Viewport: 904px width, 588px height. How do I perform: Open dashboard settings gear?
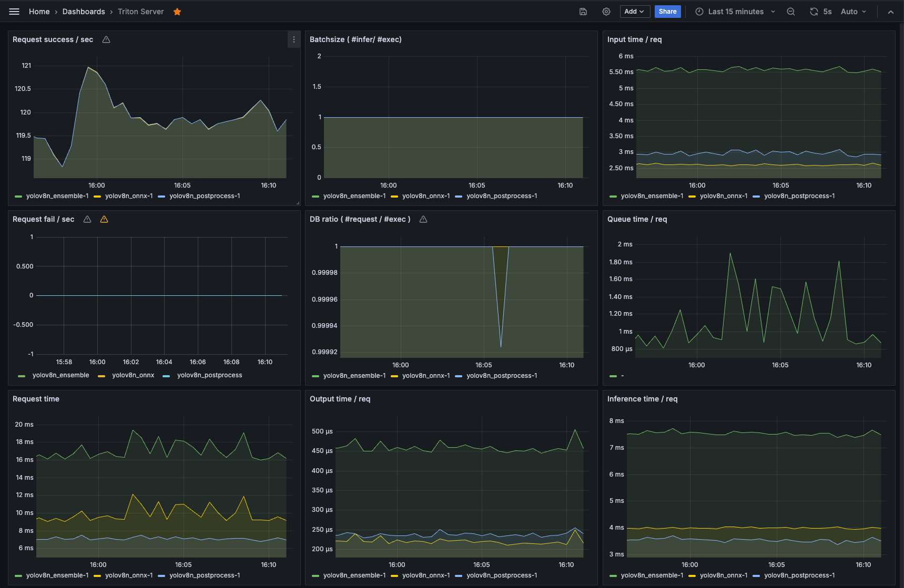point(606,12)
